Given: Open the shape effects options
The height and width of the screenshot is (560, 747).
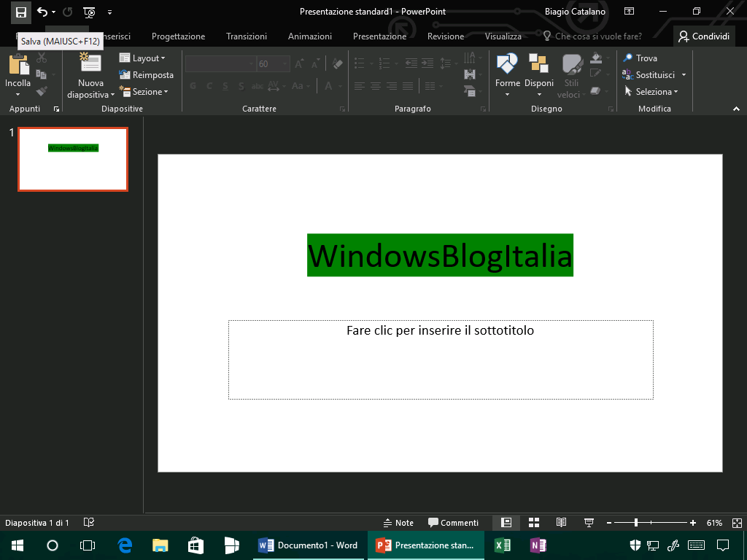Looking at the screenshot, I should pyautogui.click(x=595, y=90).
